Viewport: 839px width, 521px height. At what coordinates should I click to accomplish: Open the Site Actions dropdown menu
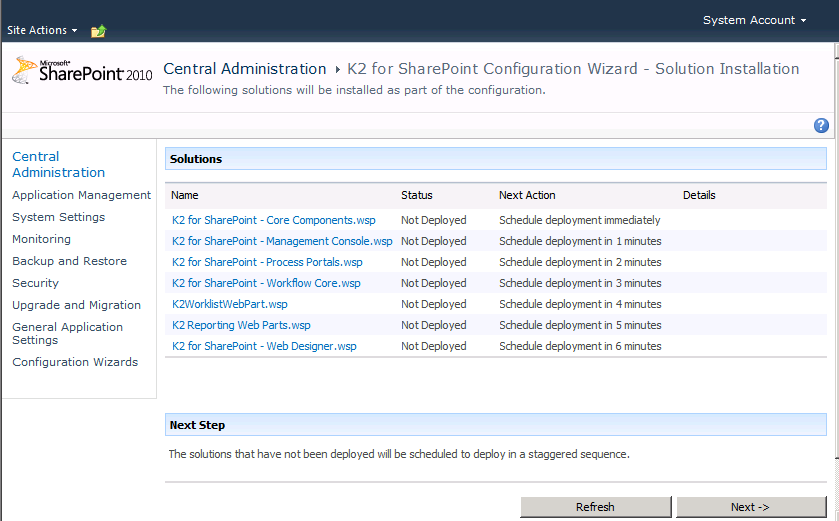click(x=42, y=30)
